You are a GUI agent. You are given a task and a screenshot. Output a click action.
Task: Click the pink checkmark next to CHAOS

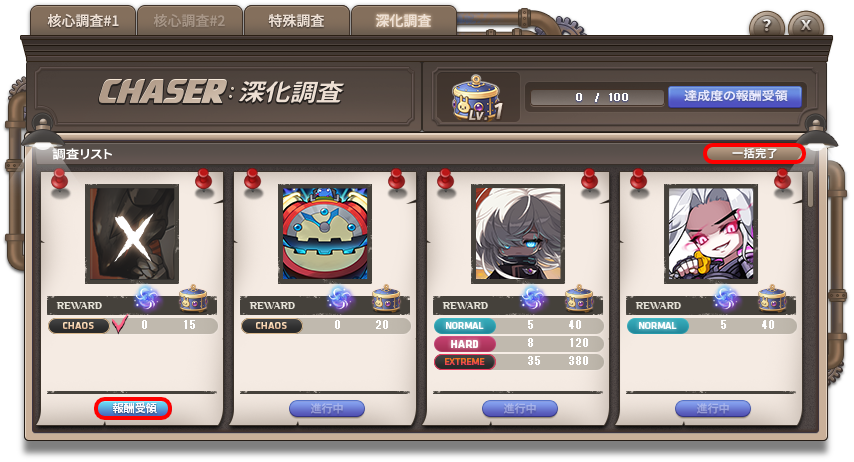(x=120, y=324)
